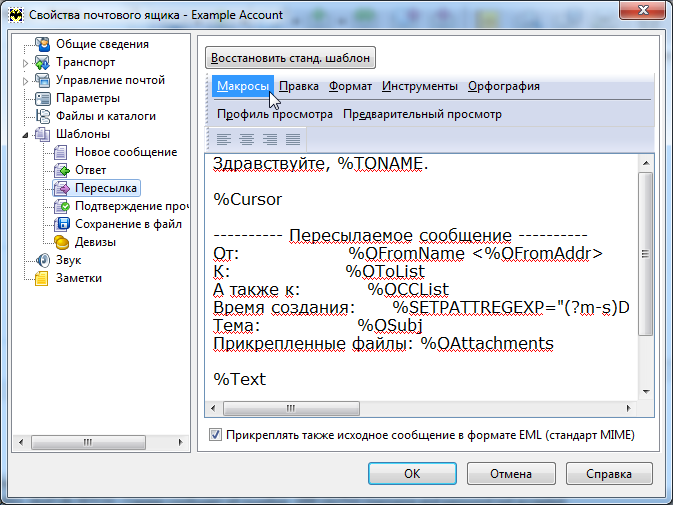Open the Орфография menu

[504, 86]
